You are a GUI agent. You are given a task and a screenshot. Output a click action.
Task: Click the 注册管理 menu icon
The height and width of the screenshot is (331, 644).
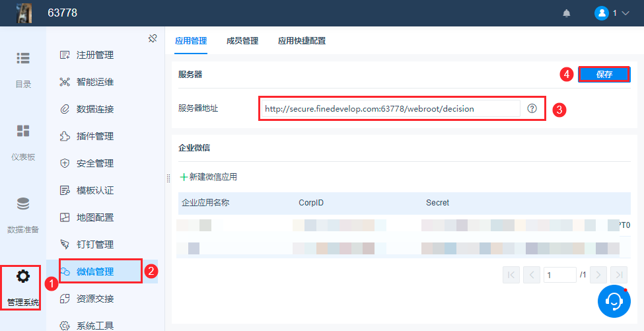click(65, 55)
